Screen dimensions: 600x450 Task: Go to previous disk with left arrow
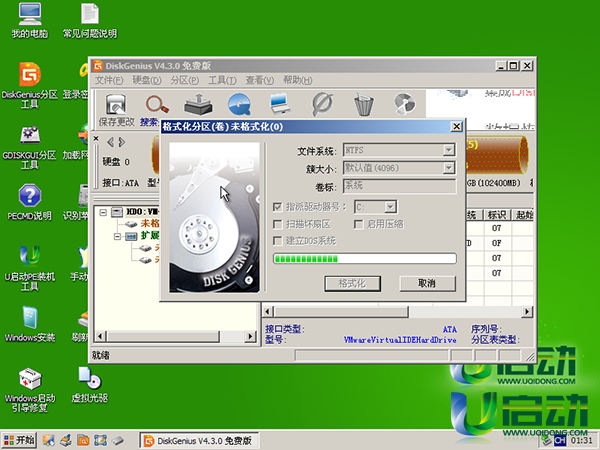tap(110, 142)
